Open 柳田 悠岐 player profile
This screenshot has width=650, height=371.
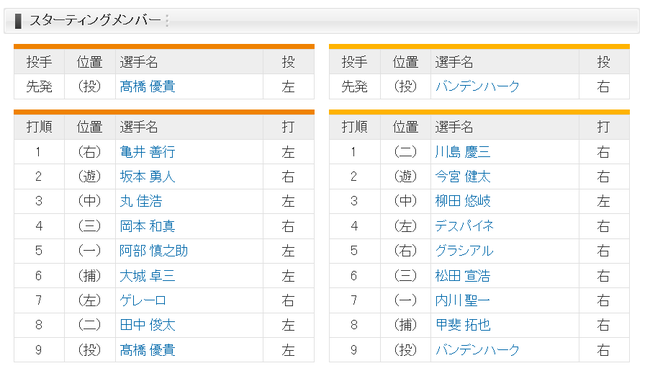point(463,201)
